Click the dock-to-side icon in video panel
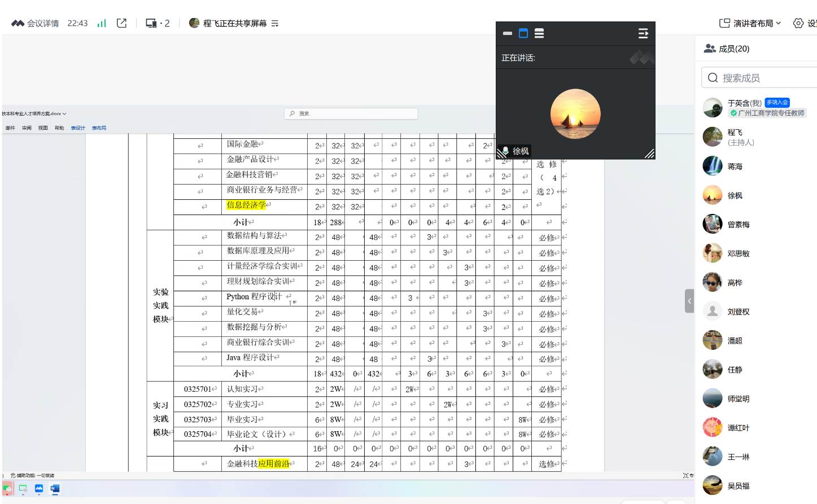 (x=643, y=34)
